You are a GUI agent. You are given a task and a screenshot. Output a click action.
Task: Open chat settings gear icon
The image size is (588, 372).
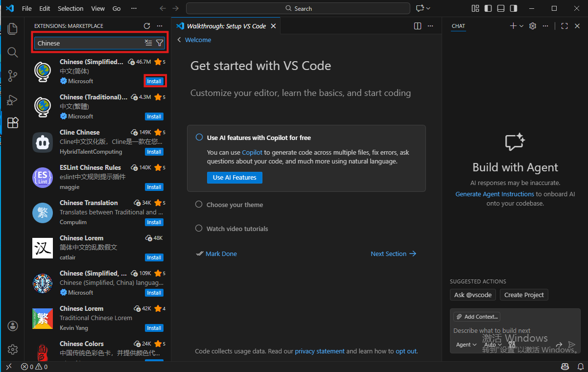533,26
